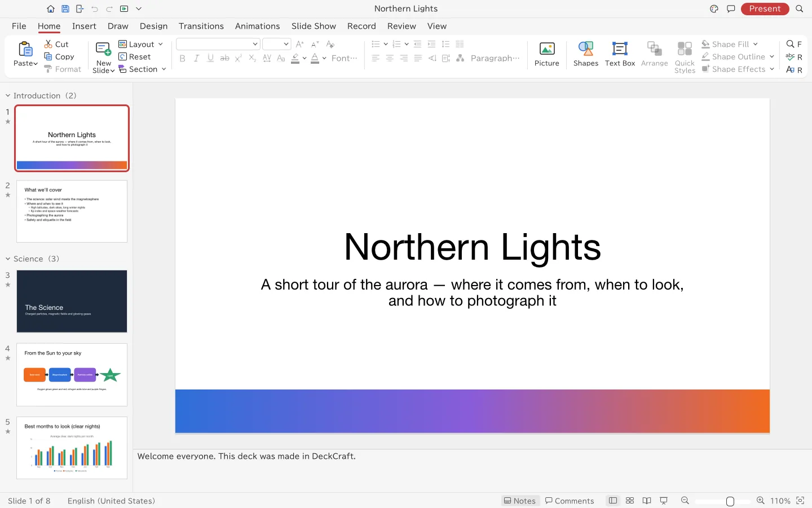Click the comments bubble icon in the title bar
The height and width of the screenshot is (508, 812).
pyautogui.click(x=731, y=8)
